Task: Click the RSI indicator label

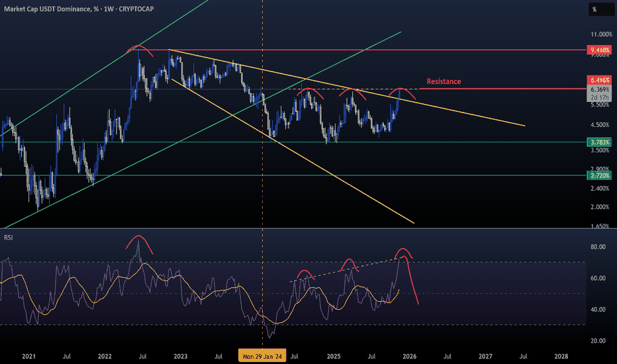Action: [8, 238]
